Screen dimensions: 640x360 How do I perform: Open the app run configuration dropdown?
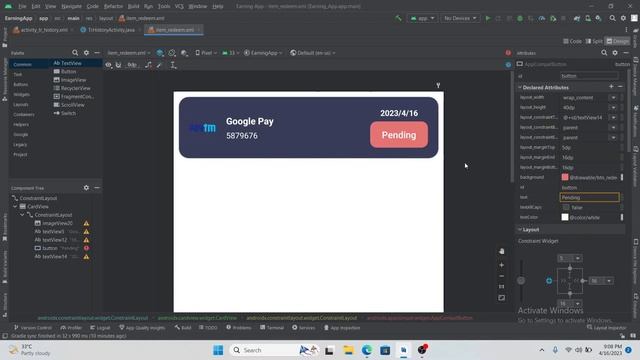coord(422,18)
